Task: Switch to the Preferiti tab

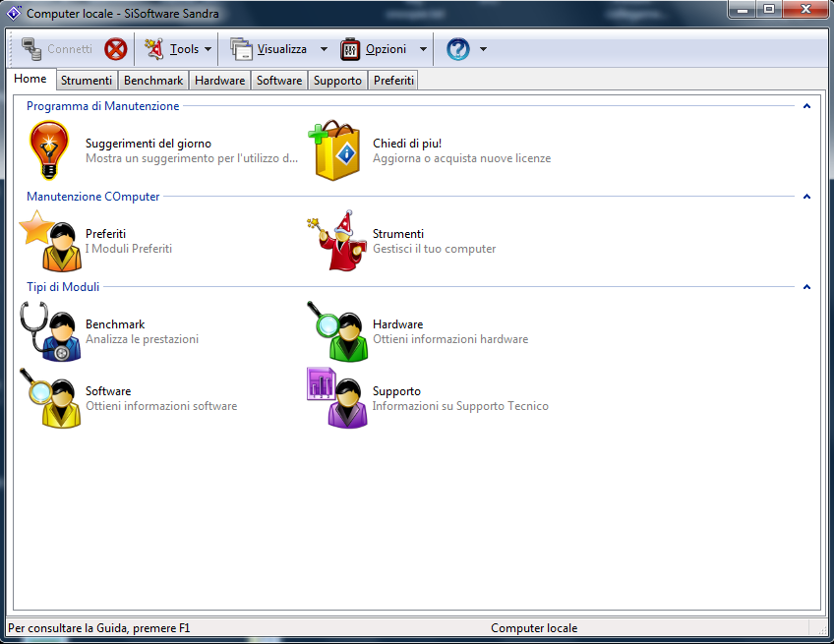Action: click(x=393, y=81)
